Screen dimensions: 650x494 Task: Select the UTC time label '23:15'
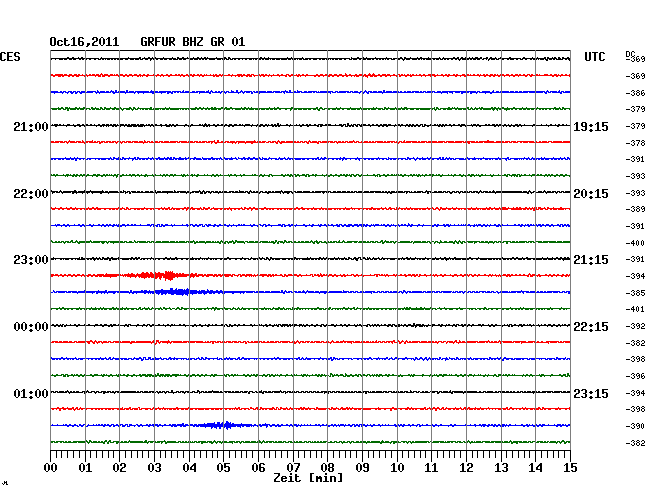pos(591,393)
